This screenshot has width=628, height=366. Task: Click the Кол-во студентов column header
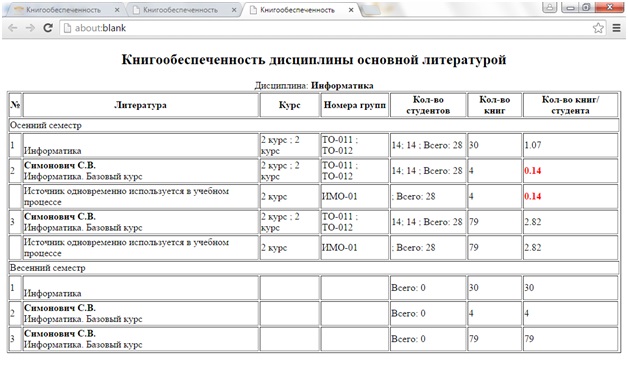[428, 105]
